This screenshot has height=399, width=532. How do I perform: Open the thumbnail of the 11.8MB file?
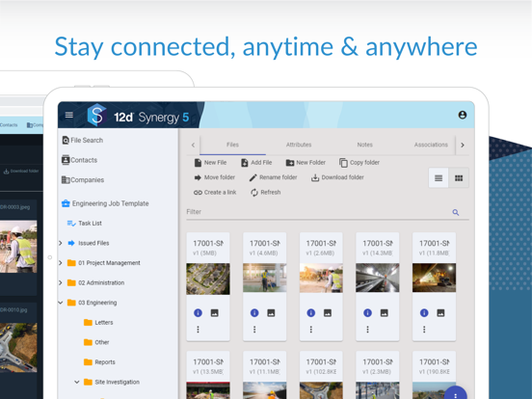(x=434, y=278)
